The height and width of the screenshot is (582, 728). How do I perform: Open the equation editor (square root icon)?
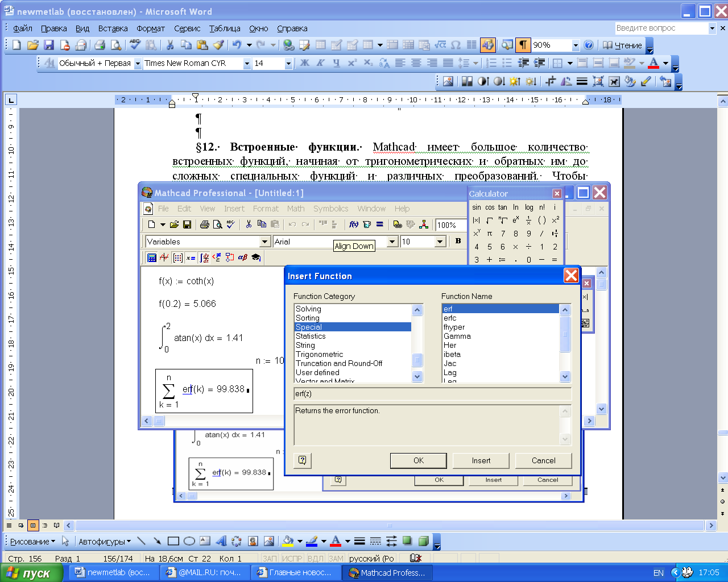[440, 45]
